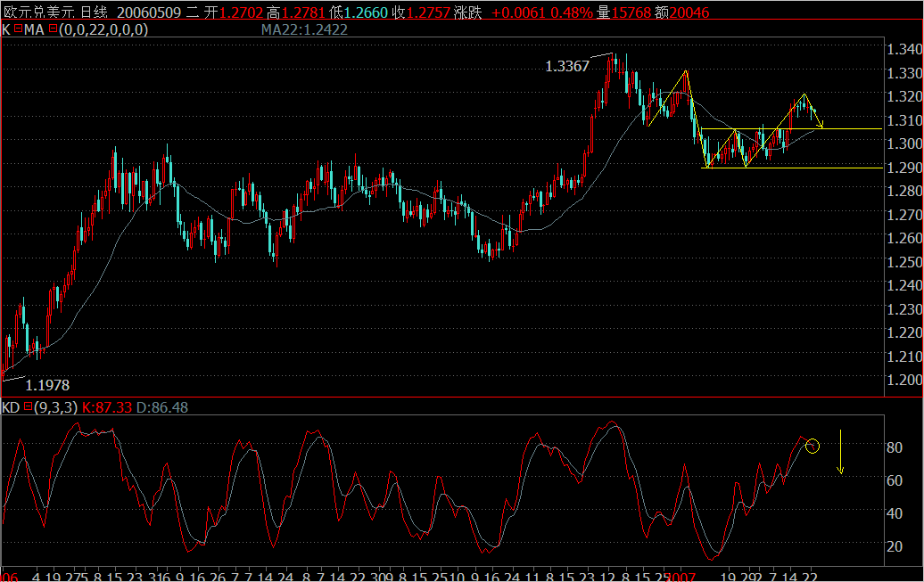Click the 1.3367 peak price label
Viewport: 924px width, 582px height.
point(567,65)
